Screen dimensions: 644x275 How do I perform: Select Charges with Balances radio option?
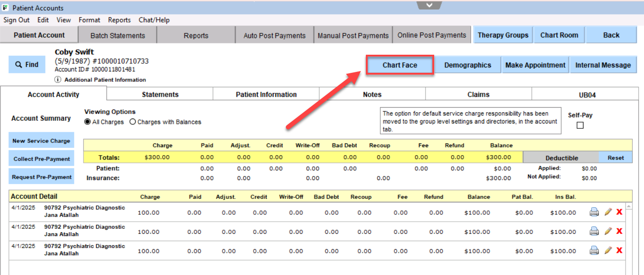(x=133, y=122)
